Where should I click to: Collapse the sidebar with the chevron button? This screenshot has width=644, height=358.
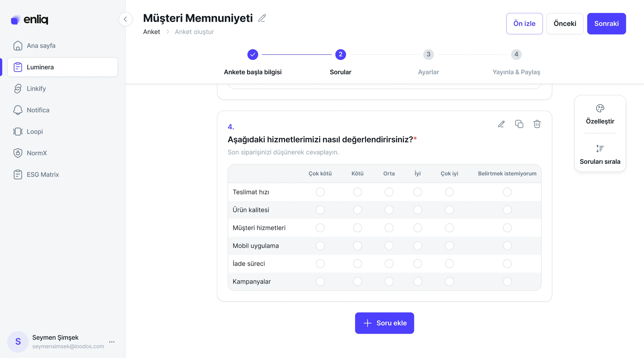point(125,19)
